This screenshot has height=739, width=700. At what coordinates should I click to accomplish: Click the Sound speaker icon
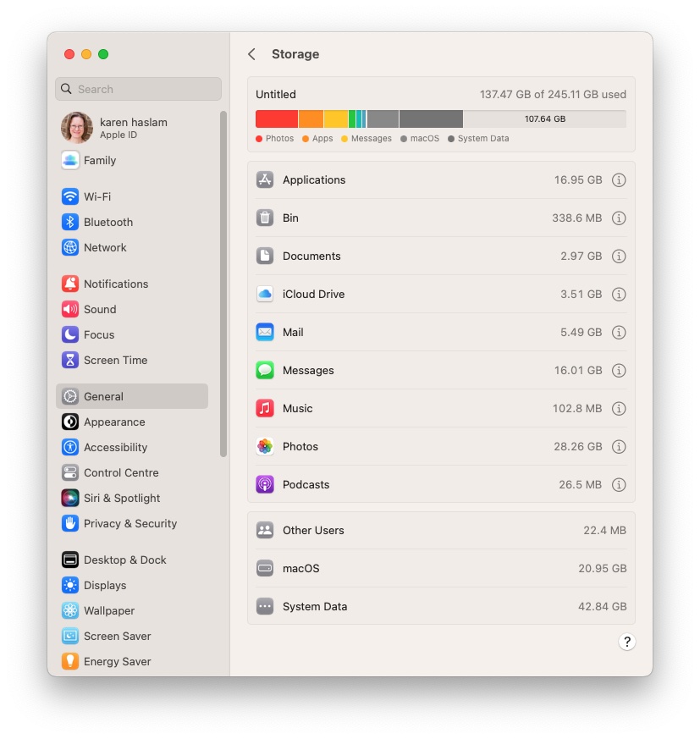click(70, 309)
